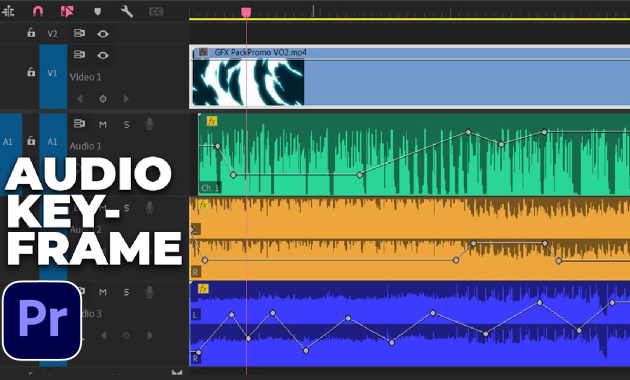Toggle sync lock on the V2 track
630x380 pixels.
(79, 33)
